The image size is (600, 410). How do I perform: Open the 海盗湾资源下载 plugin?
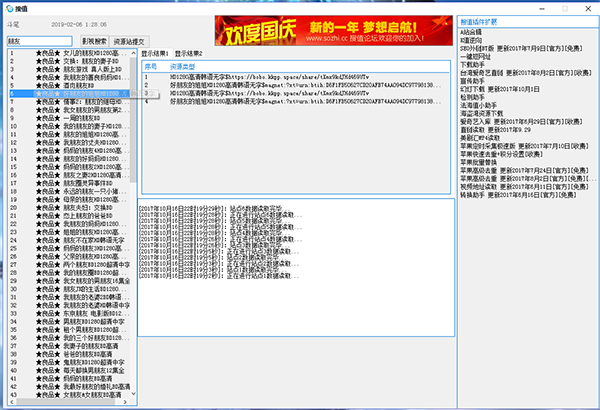click(481, 114)
